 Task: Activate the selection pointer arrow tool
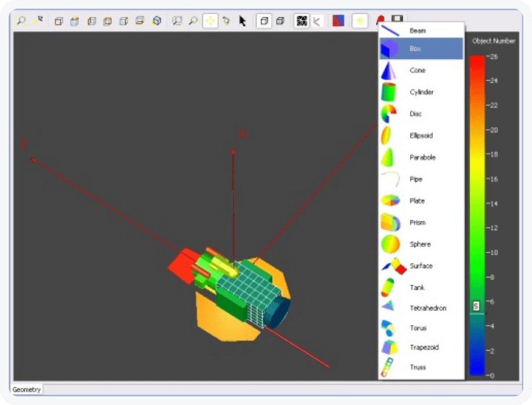(x=242, y=22)
